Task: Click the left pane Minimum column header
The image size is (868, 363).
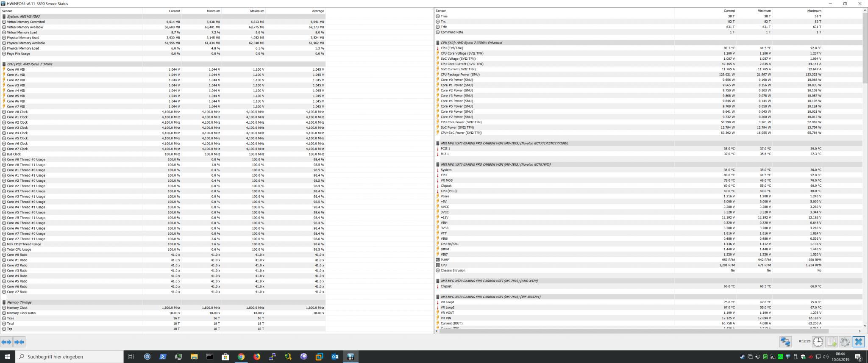Action: tap(201, 11)
